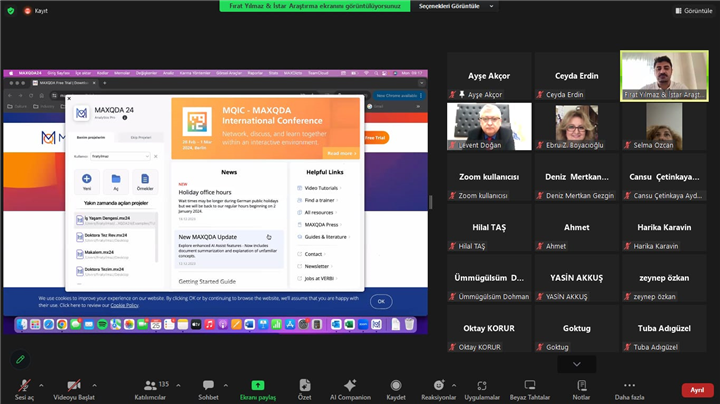Open the Sohbet chat panel
The width and height of the screenshot is (720, 404).
208,389
